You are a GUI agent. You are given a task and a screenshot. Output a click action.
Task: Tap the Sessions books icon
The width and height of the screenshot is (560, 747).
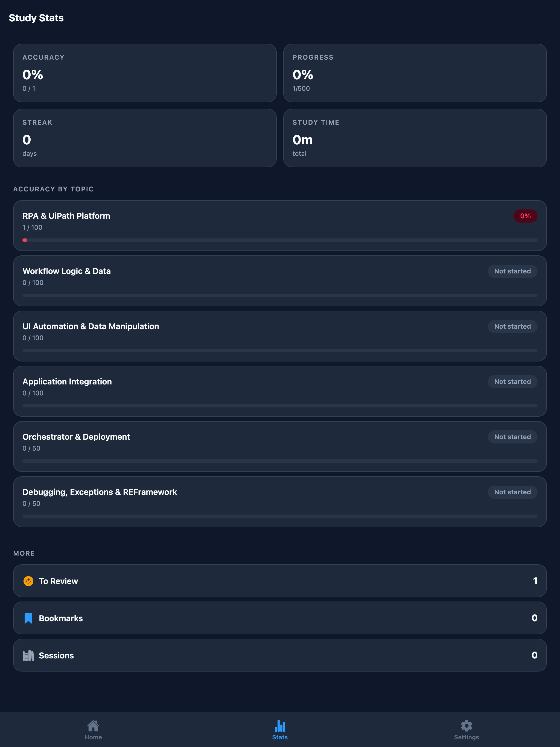point(28,655)
